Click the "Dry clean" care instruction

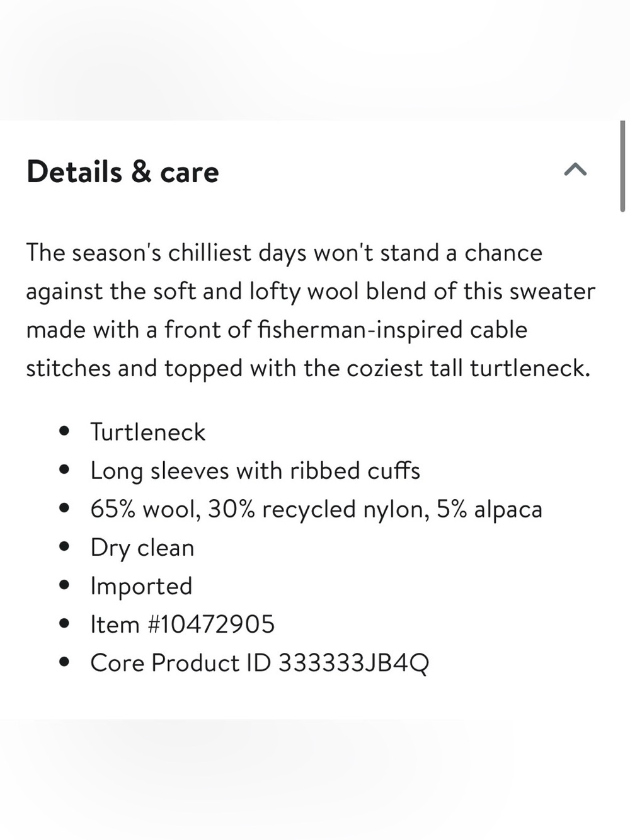pos(142,548)
